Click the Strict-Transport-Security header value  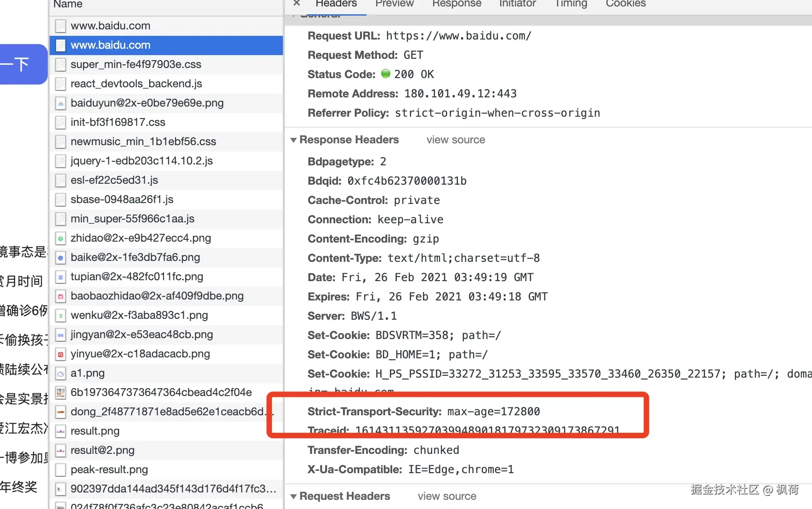494,412
